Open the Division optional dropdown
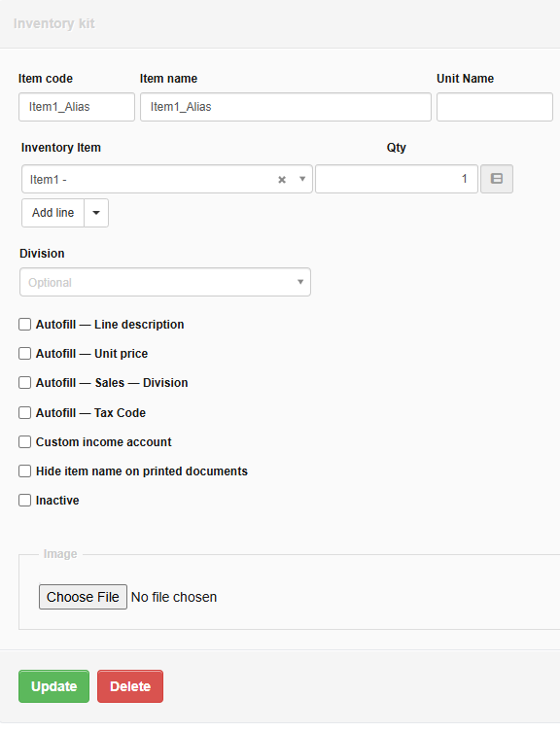This screenshot has height=732, width=560. (x=165, y=282)
